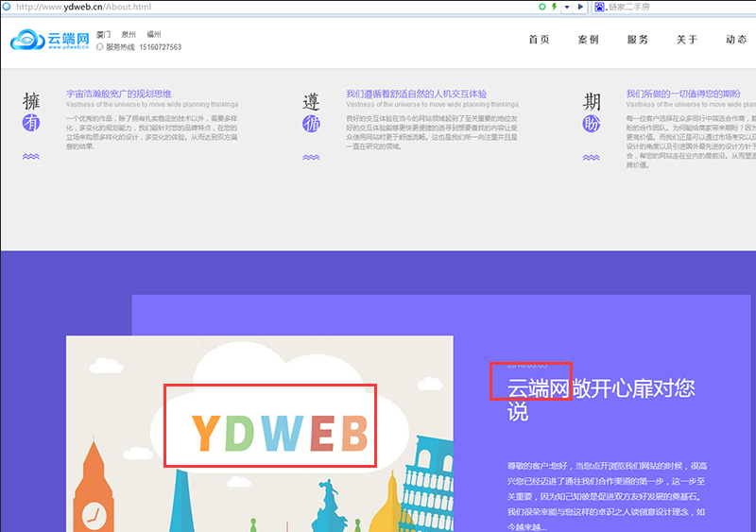Select the 泉州 city link

[129, 34]
